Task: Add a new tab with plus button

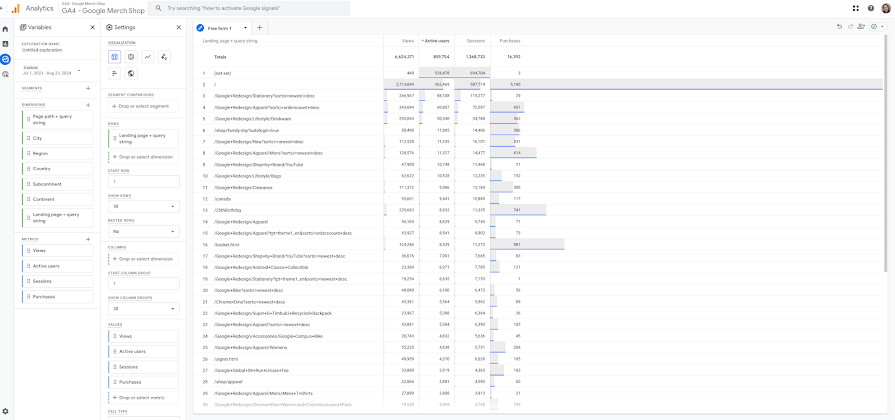Action: click(259, 27)
